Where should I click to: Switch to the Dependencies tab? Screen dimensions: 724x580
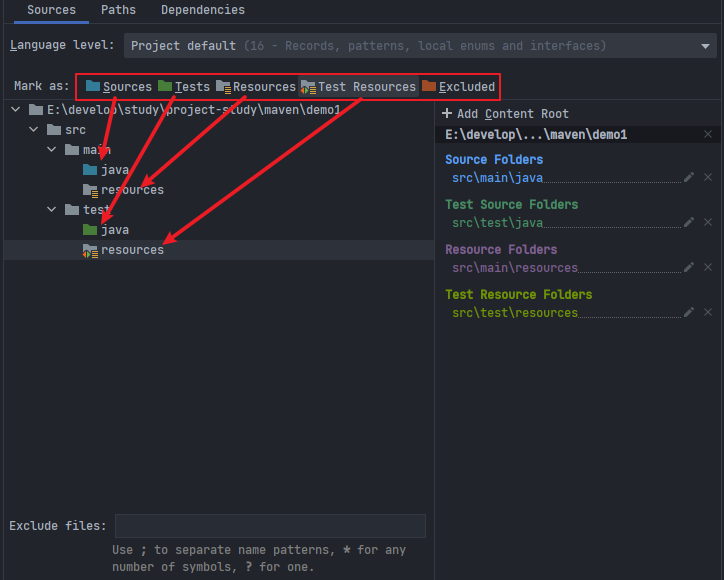(x=203, y=10)
